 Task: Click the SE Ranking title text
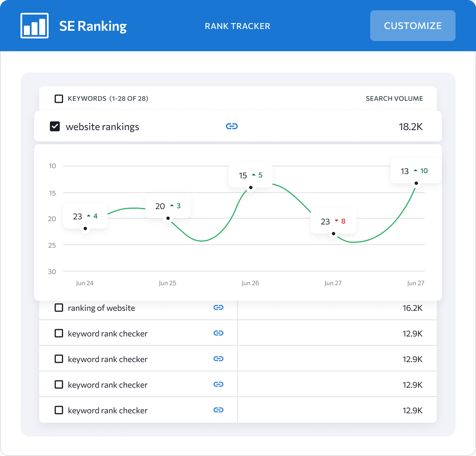(93, 26)
